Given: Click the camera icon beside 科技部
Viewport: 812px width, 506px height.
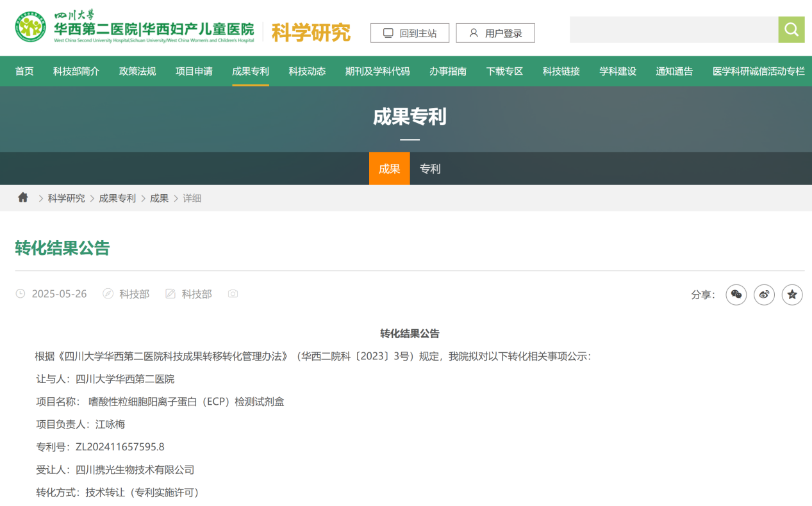Looking at the screenshot, I should pos(233,294).
